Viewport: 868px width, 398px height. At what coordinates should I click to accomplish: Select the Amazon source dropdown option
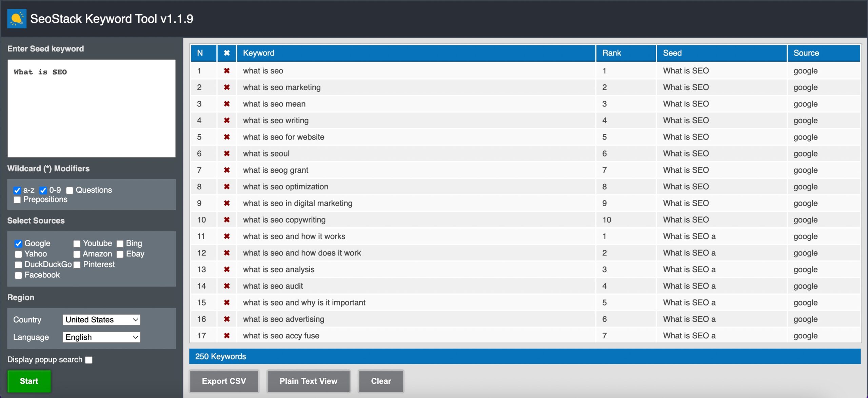click(x=76, y=254)
